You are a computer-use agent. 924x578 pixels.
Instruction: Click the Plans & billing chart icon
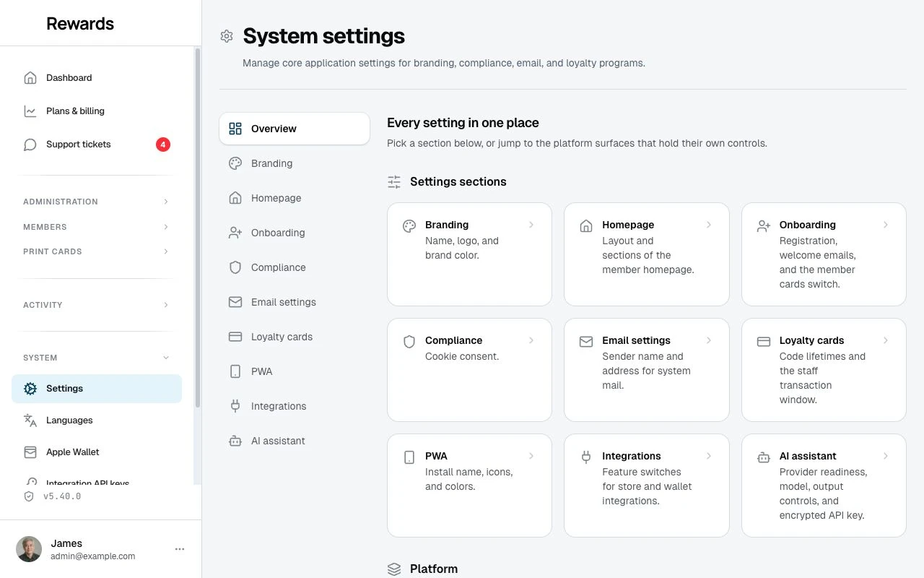(x=30, y=111)
